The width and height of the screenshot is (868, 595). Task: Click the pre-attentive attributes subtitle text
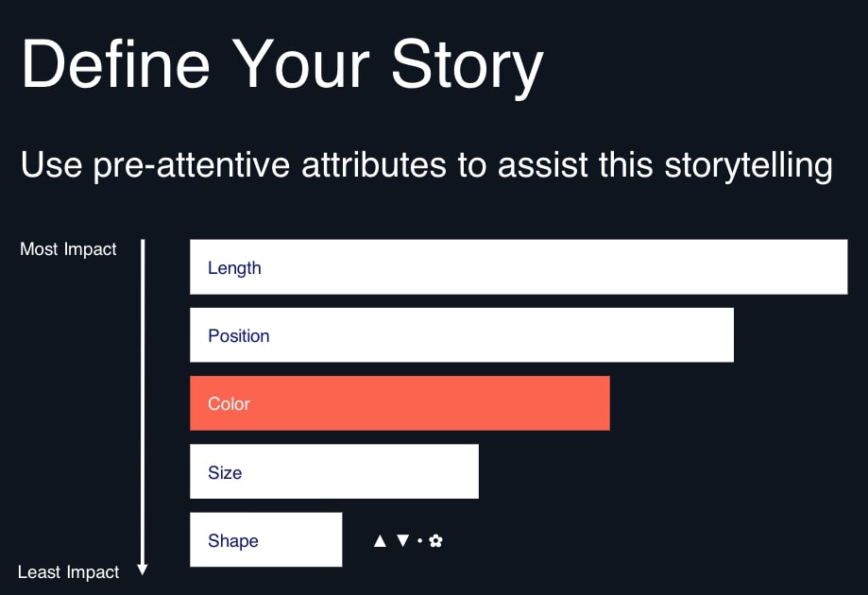click(x=426, y=165)
